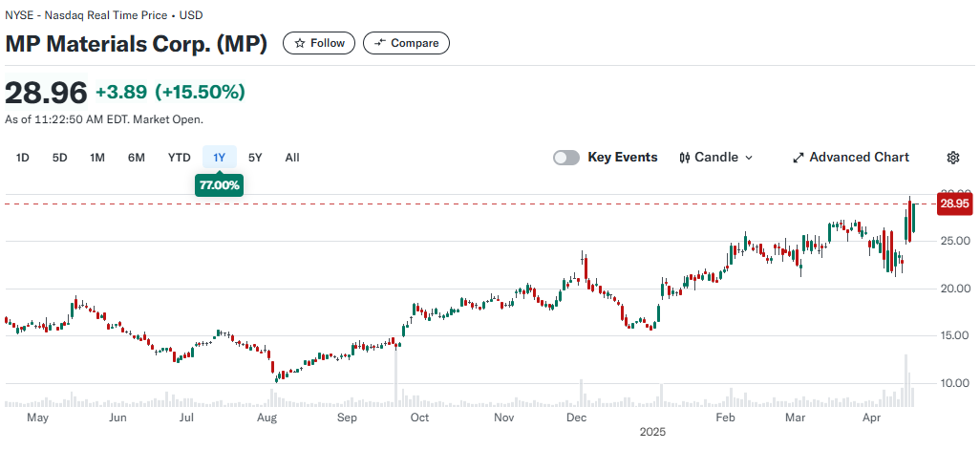
Task: Click the 15.00 axis label
Action: pos(954,335)
